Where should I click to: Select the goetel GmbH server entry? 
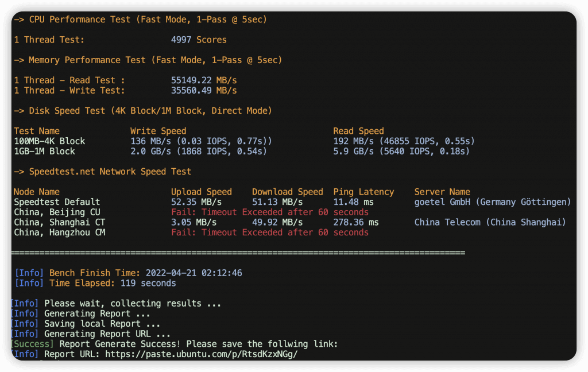coord(492,202)
